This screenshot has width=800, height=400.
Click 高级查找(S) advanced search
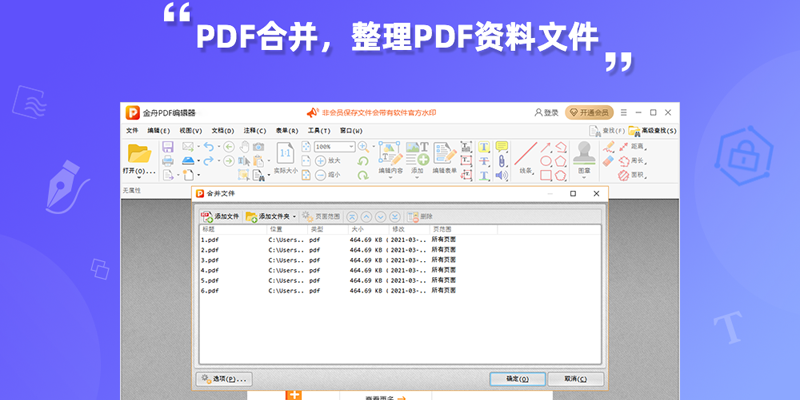click(x=653, y=131)
